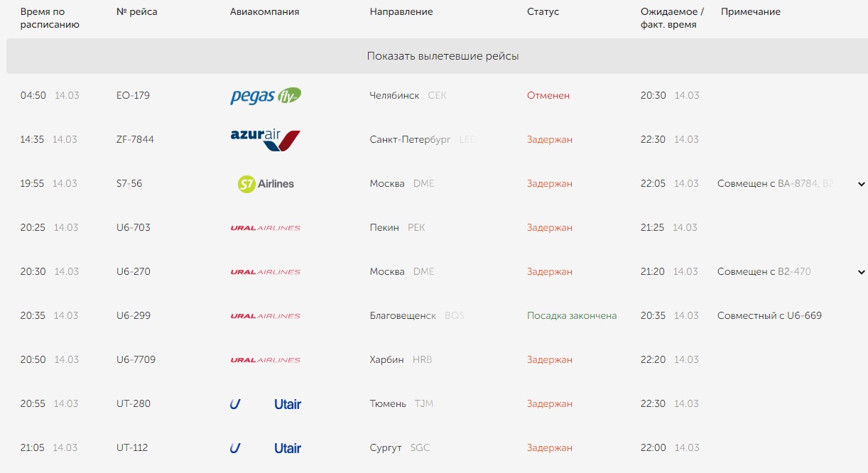The image size is (868, 473).
Task: Click the S7 Airlines logo
Action: tap(266, 184)
